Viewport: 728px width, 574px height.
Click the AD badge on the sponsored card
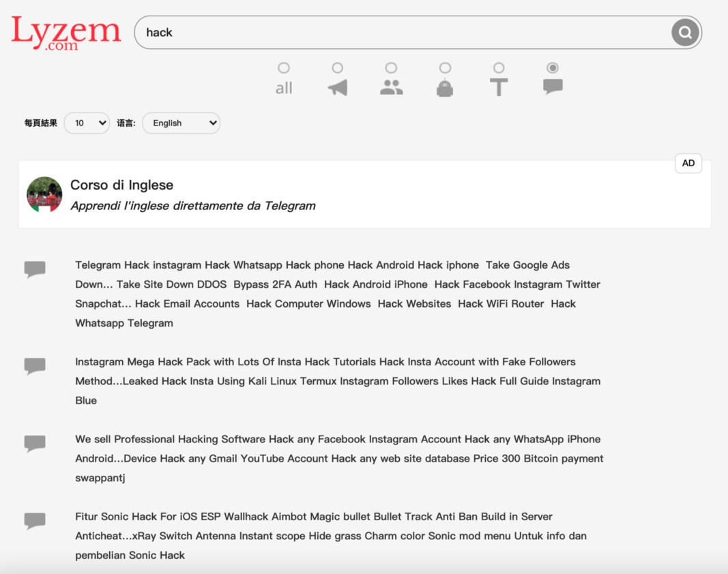[x=688, y=164]
